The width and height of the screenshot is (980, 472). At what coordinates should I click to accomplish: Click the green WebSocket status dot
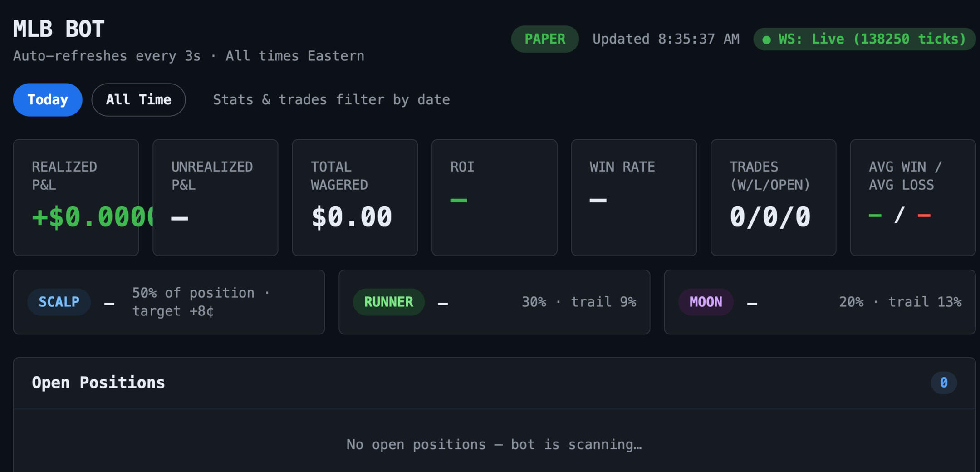tap(767, 40)
